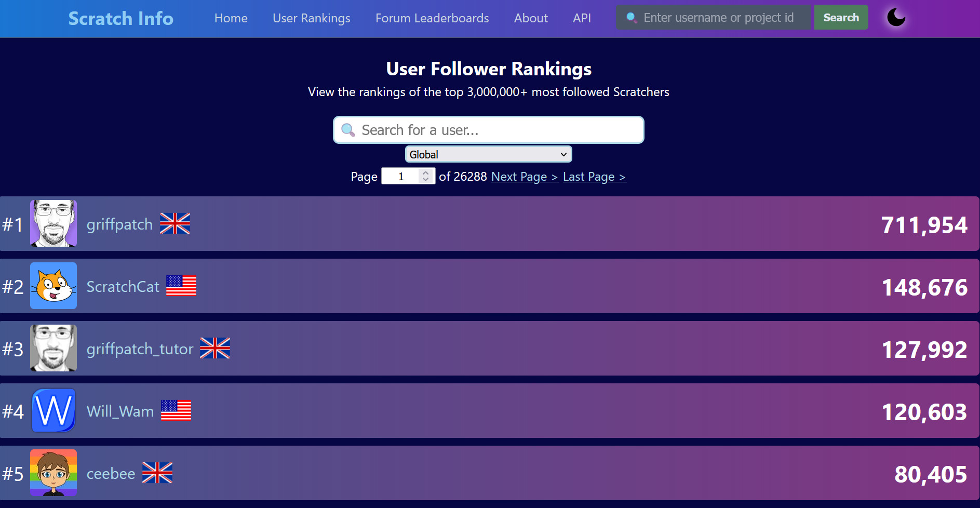This screenshot has height=508, width=980.
Task: Open the Global region dropdown
Action: click(x=488, y=154)
